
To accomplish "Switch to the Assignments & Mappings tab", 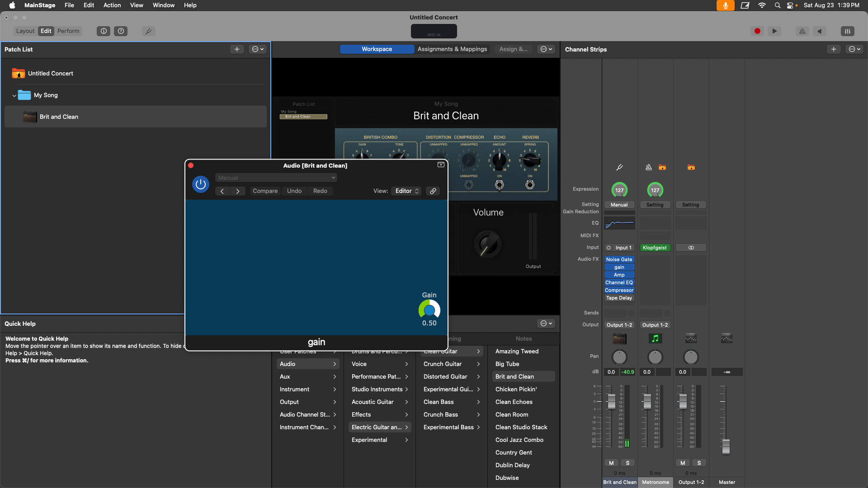I will tap(452, 49).
